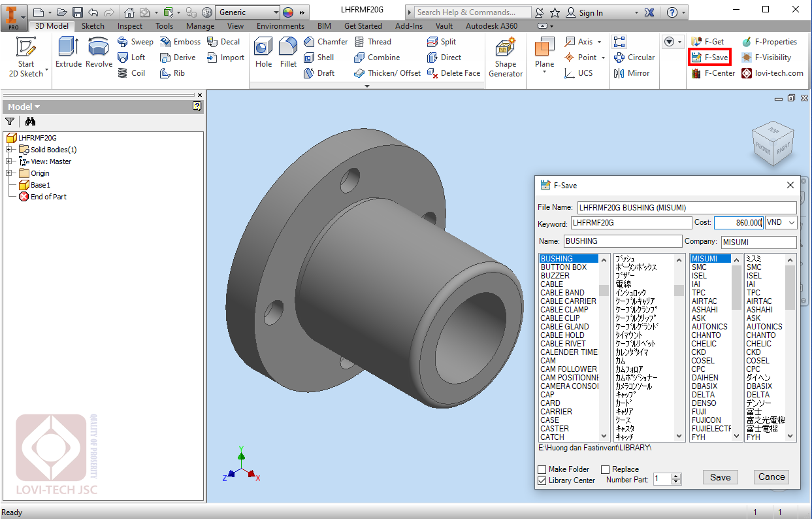Screen dimensions: 812x519
Task: Uncheck the Library Center checkbox
Action: tap(542, 480)
